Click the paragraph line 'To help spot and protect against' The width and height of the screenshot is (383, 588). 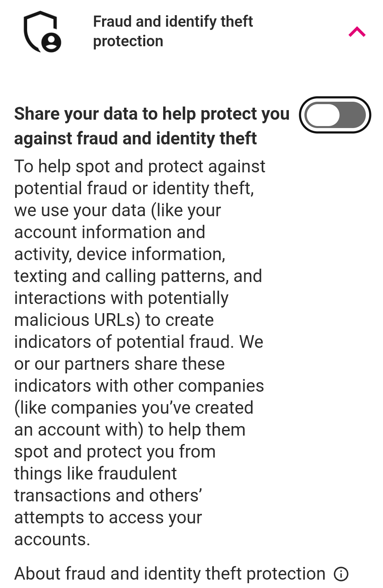(140, 166)
